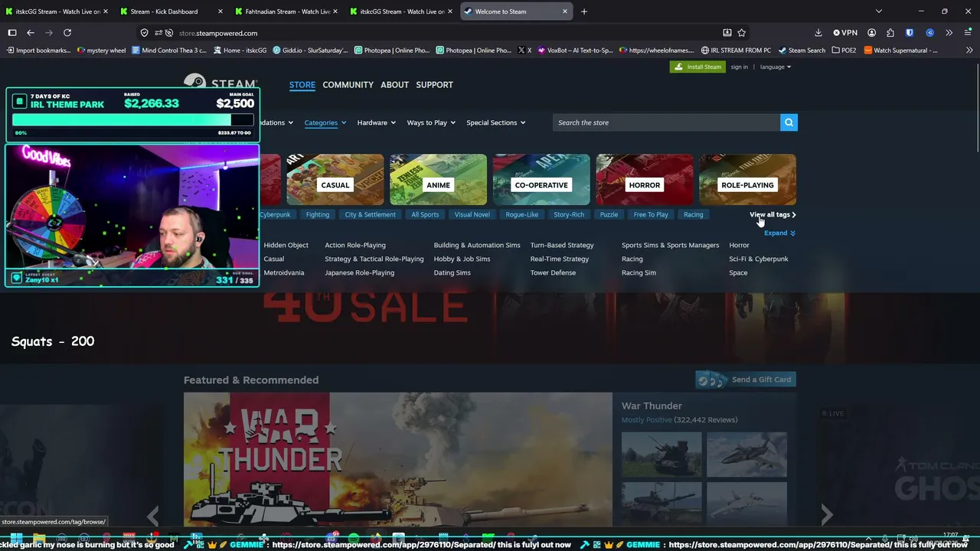
Task: Select the SUPPORT navigation item
Action: pyautogui.click(x=434, y=85)
